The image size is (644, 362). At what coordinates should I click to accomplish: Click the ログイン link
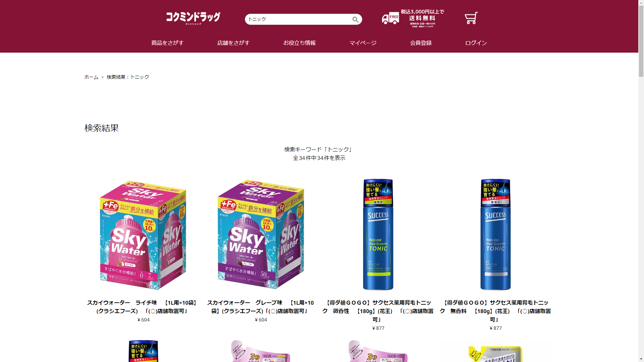coord(476,43)
